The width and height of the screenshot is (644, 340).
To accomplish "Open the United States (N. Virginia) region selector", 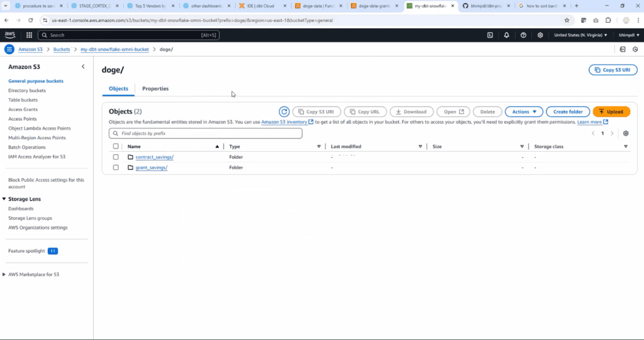I will [x=580, y=35].
